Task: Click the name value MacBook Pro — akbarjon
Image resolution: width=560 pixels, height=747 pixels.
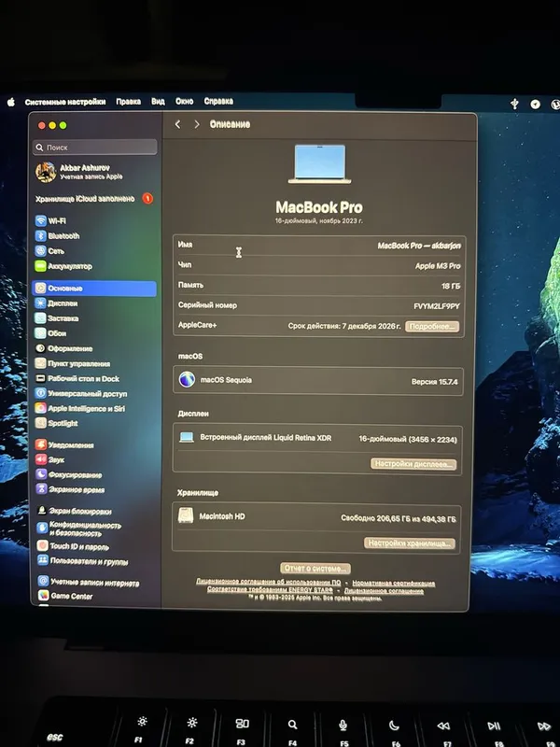Action: point(419,246)
